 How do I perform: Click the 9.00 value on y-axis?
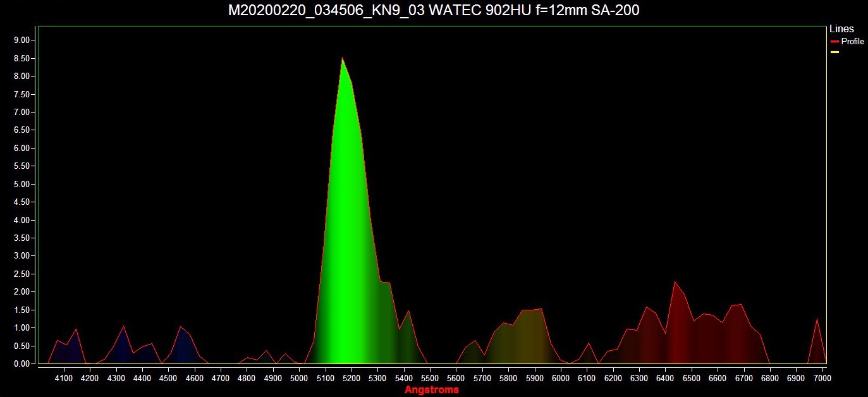(x=21, y=40)
